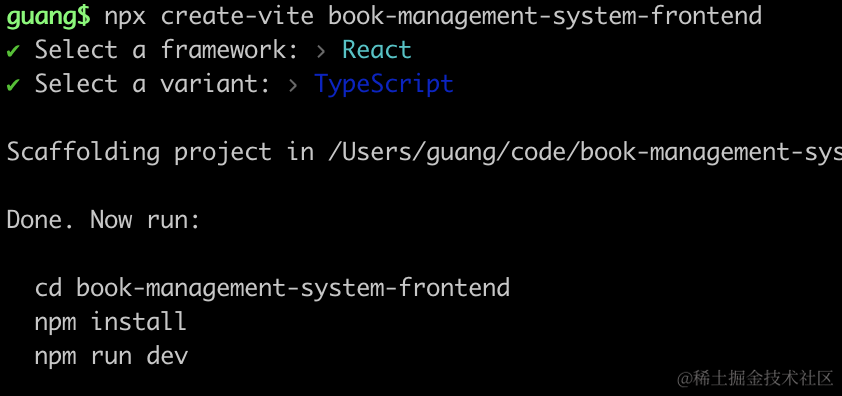
Task: Click create-vite in the command line
Action: tap(237, 17)
